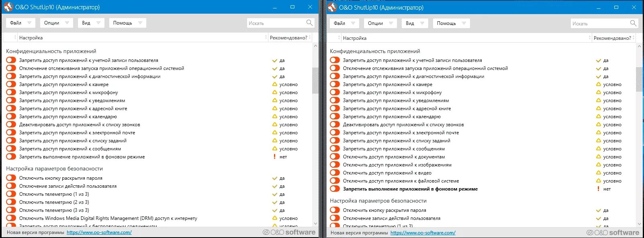Sort by Рекомендовано? column header in right window

[613, 38]
